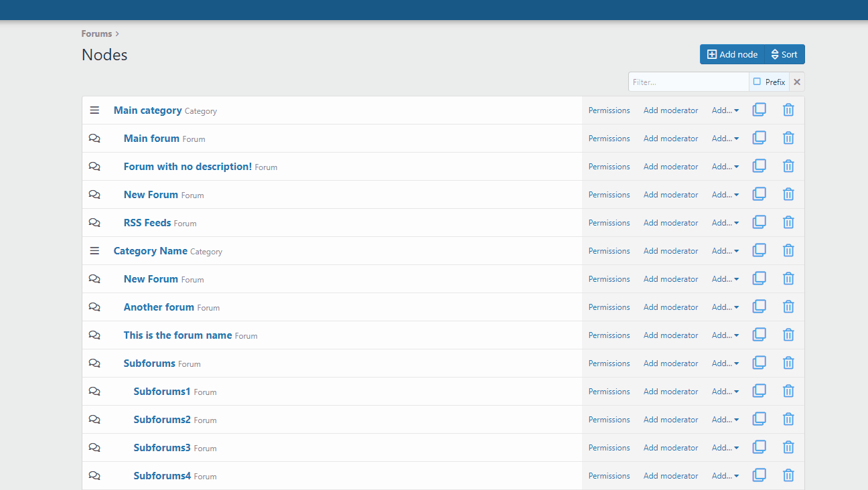The height and width of the screenshot is (490, 868).
Task: Click in the Filter text field
Action: point(688,82)
